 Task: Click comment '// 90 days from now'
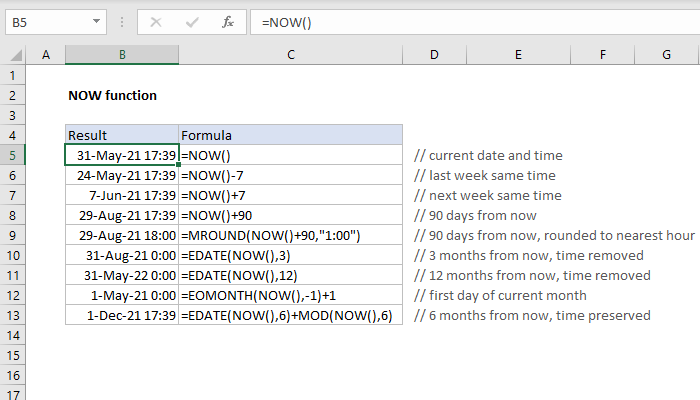click(475, 216)
